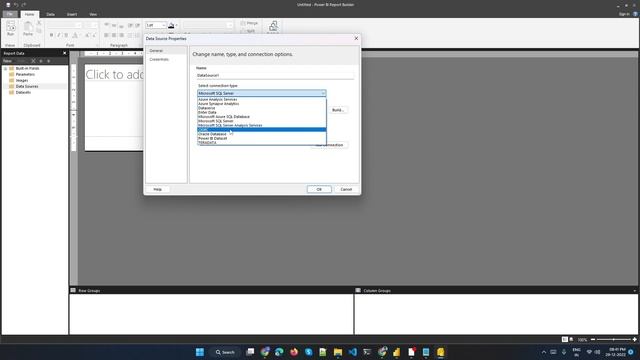Select TERADATA connection type
640x360 pixels.
(x=262, y=142)
